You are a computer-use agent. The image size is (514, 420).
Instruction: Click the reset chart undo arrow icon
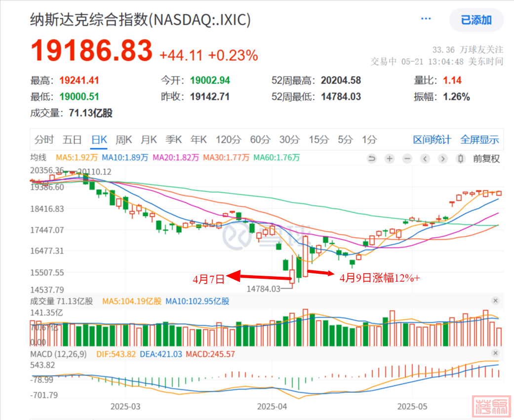372,159
